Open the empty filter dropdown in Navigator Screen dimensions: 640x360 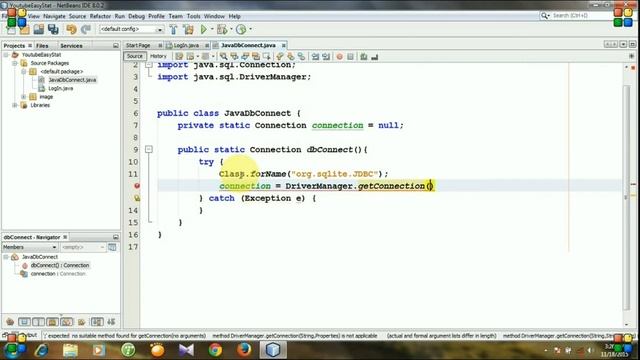tap(83, 247)
